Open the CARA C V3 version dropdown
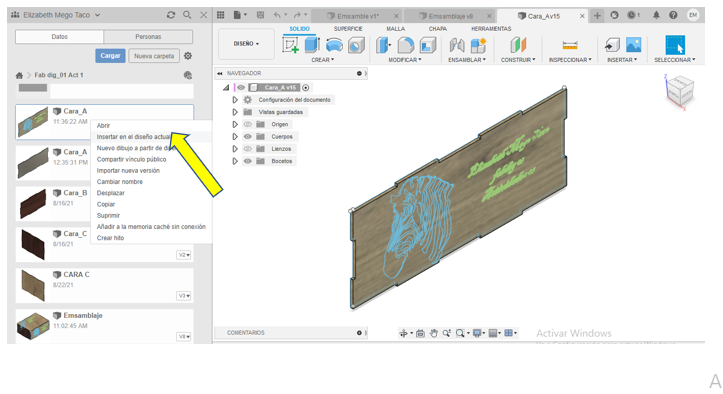The height and width of the screenshot is (394, 723). pyautogui.click(x=184, y=296)
